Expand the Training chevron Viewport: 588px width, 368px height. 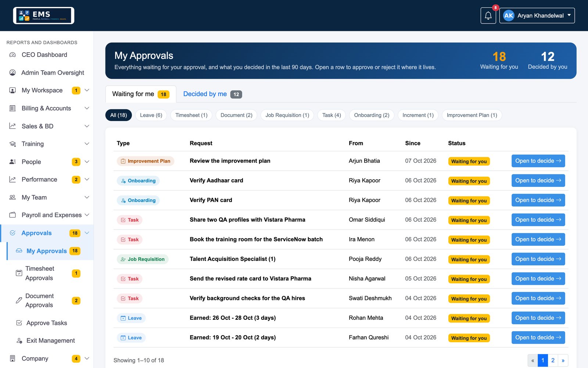coord(87,144)
